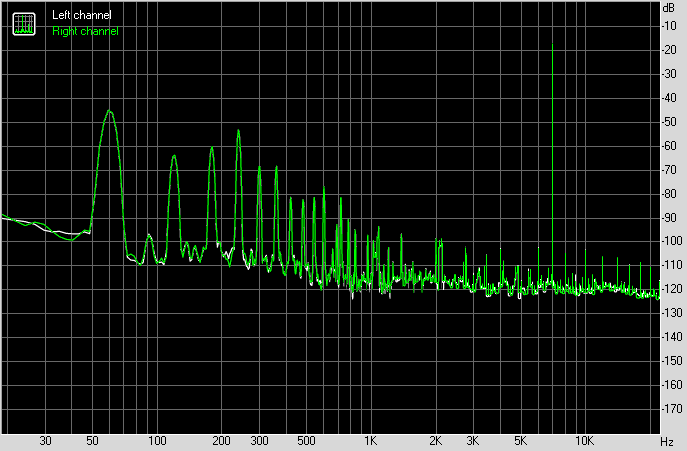The width and height of the screenshot is (687, 451).
Task: Click the 60 Hz hum peak top
Action: point(109,112)
